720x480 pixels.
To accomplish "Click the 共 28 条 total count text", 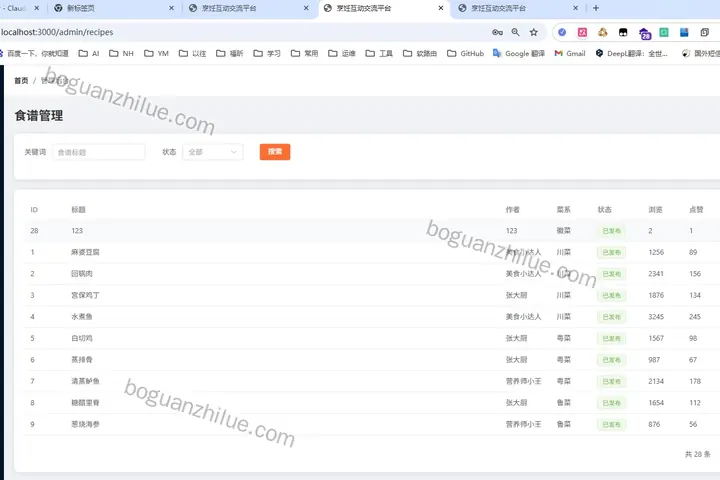I will click(x=698, y=454).
